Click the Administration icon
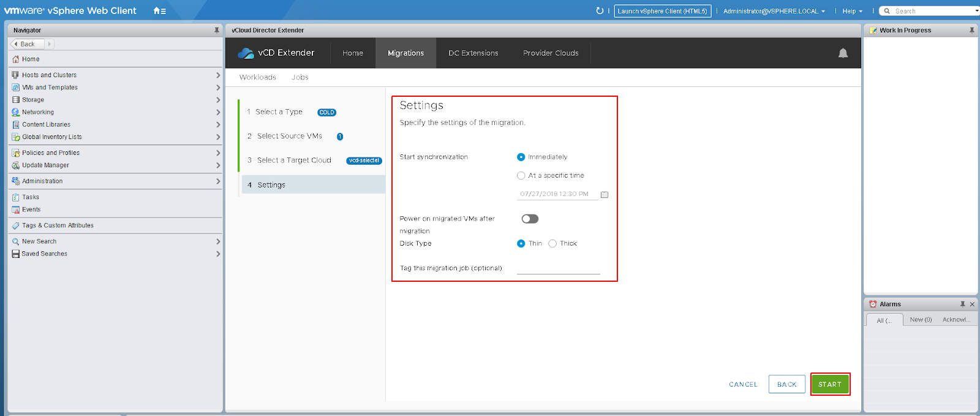Image resolution: width=980 pixels, height=416 pixels. [x=16, y=181]
